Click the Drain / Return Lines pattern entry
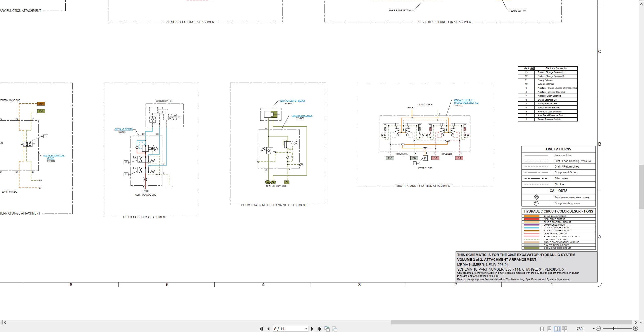 (558, 167)
